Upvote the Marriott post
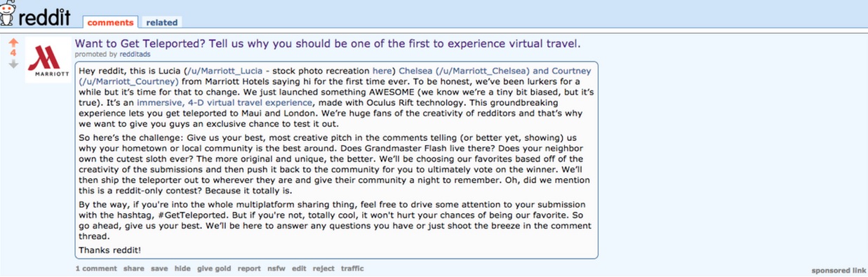The image size is (868, 277). (13, 42)
